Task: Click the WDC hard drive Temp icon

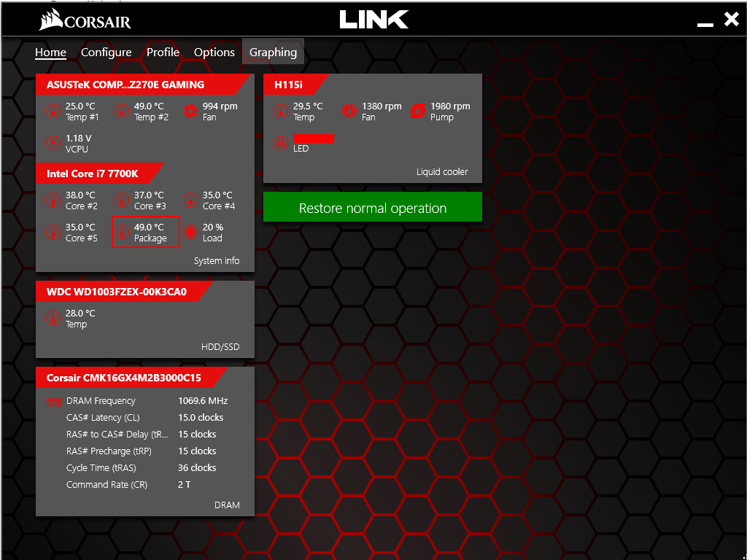Action: point(53,318)
